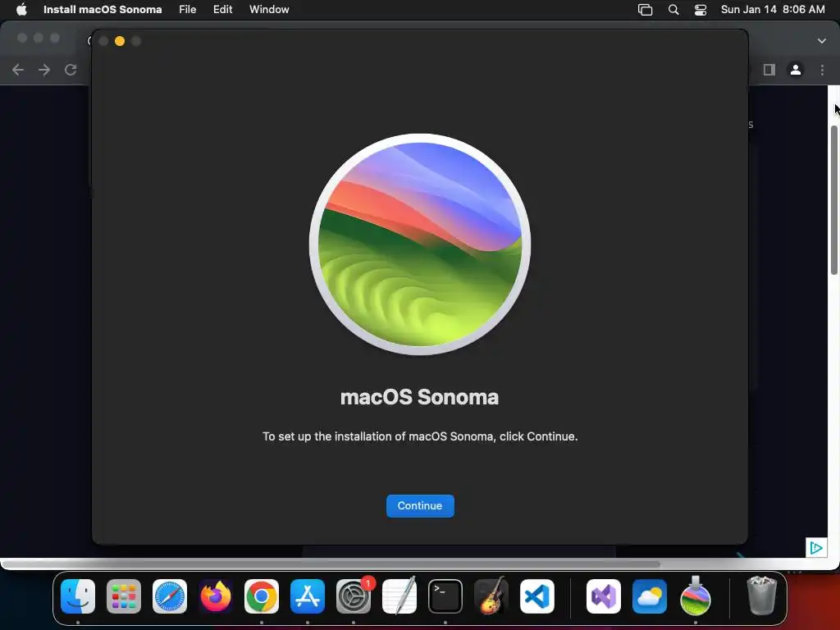Toggle Chrome side panel icon

point(769,70)
